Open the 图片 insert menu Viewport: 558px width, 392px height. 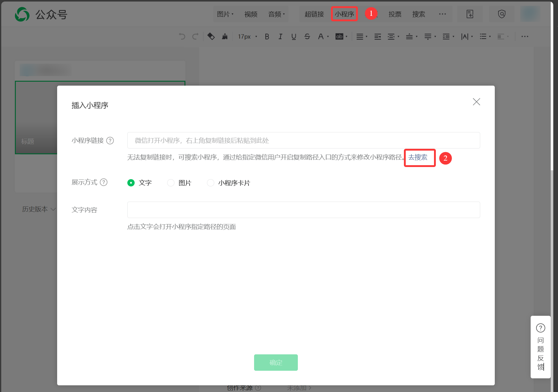(x=224, y=14)
